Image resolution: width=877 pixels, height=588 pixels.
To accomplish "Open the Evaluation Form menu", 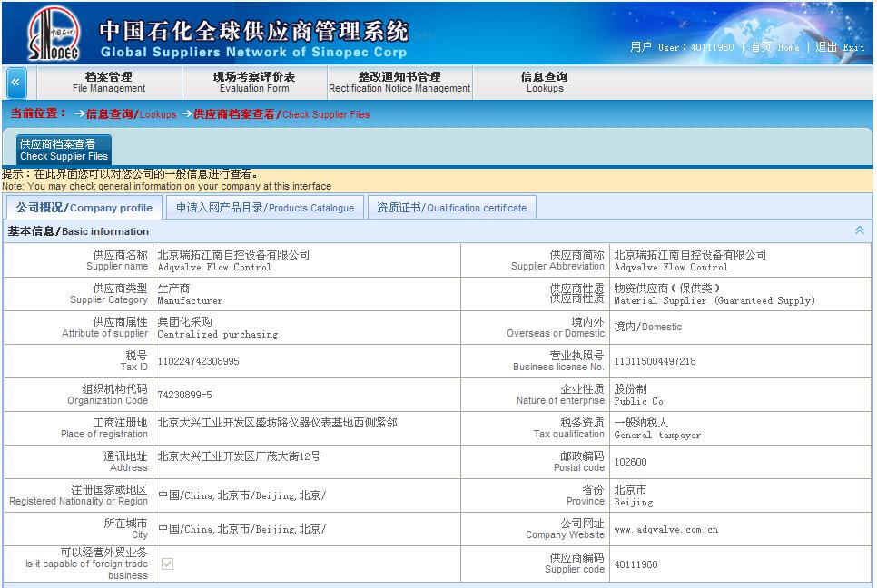I will coord(254,83).
